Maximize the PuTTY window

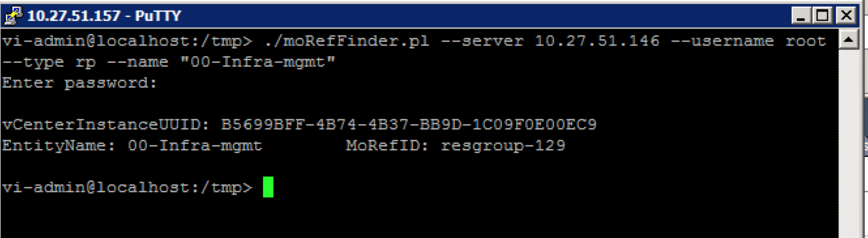tap(821, 16)
